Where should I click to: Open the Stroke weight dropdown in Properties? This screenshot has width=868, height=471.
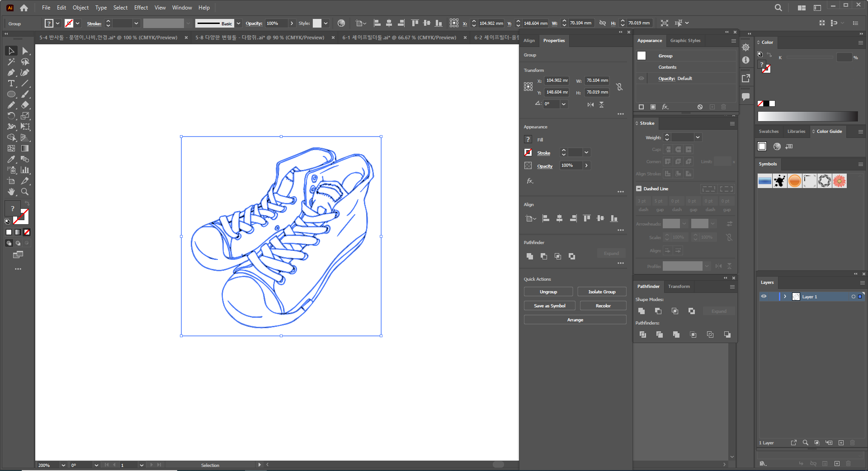[586, 152]
